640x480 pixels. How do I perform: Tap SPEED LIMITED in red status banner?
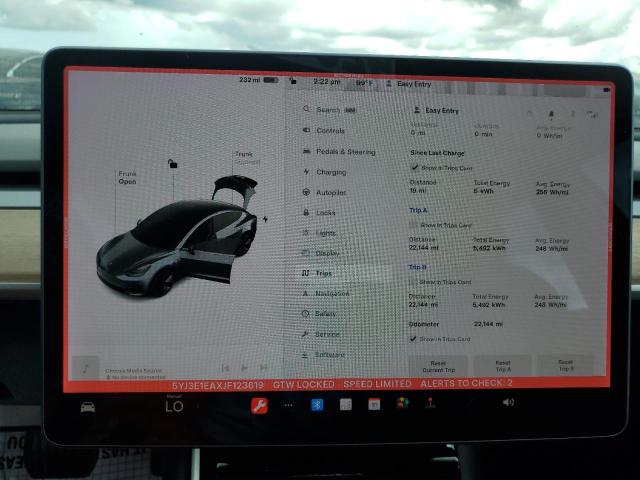click(x=377, y=384)
